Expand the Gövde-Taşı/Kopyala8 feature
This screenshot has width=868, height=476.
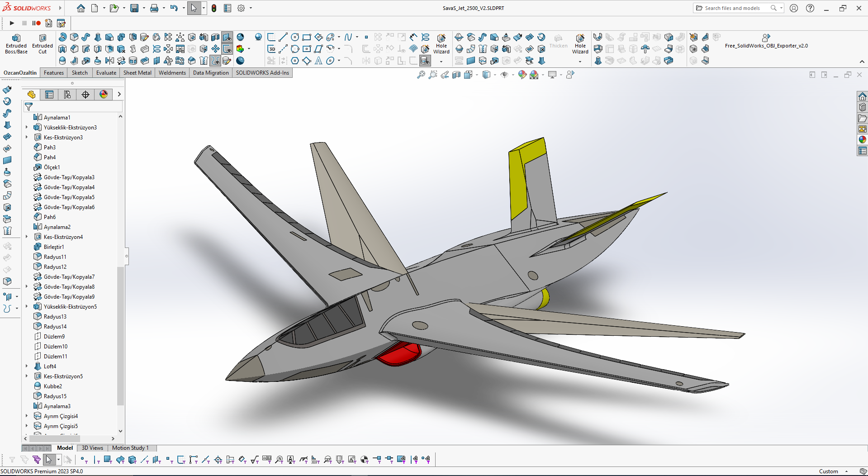[27, 287]
